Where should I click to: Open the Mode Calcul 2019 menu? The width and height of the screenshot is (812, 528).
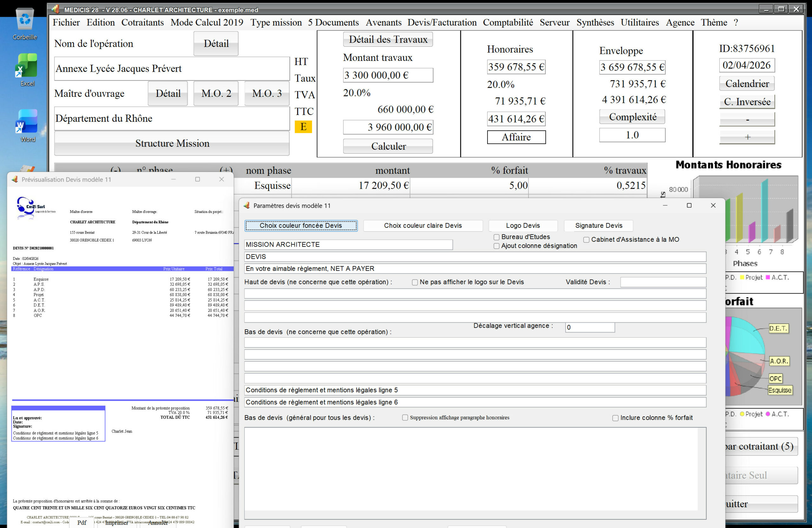tap(207, 23)
